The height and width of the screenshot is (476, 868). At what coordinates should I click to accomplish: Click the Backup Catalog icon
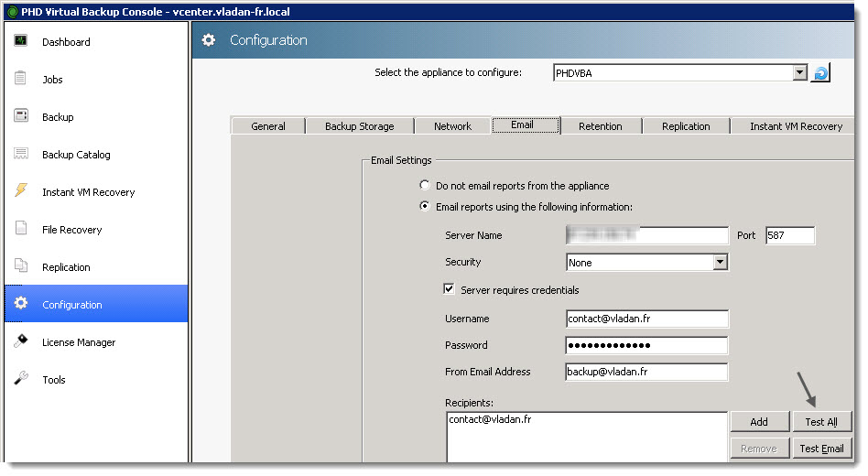click(21, 153)
